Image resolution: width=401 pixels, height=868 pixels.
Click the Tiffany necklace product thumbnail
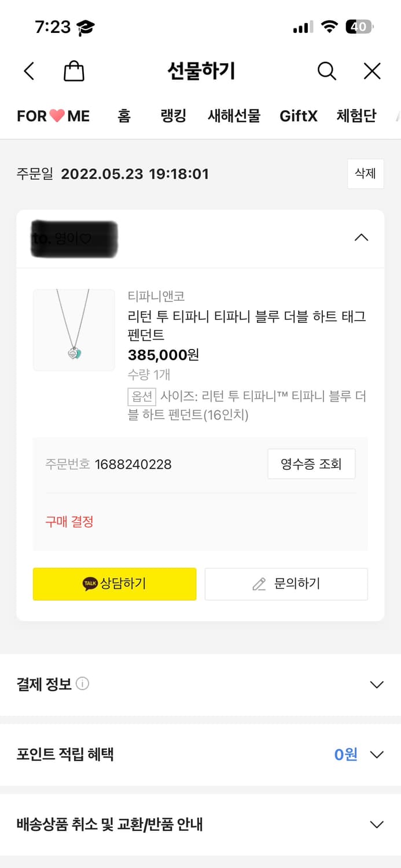(x=73, y=330)
